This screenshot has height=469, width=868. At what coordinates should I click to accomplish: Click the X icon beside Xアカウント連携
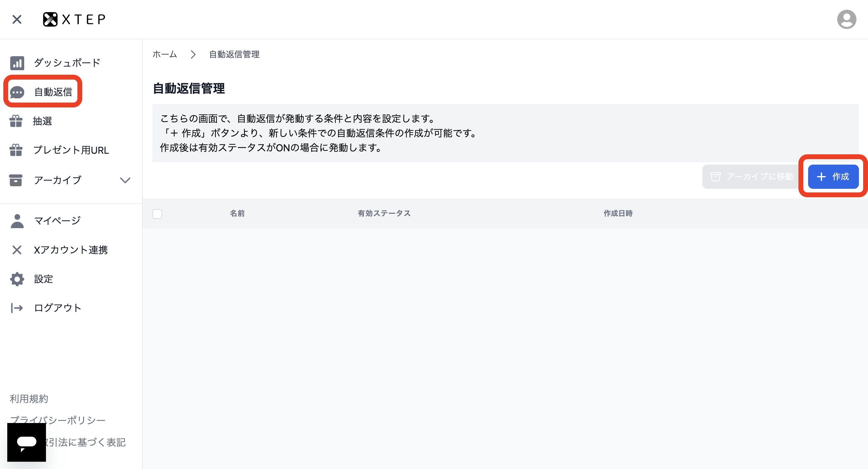point(17,250)
